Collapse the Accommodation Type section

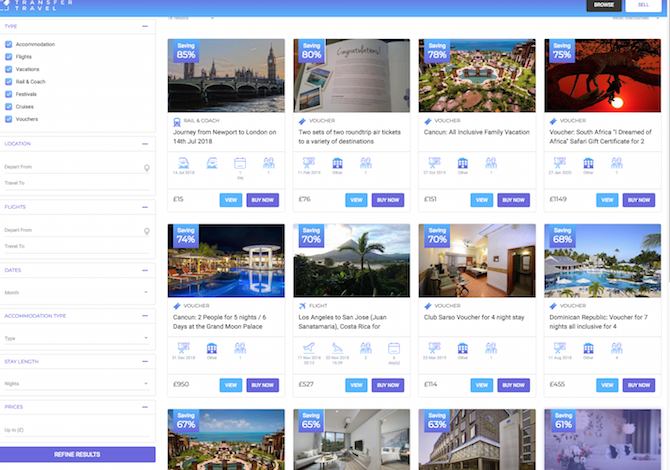(x=145, y=316)
